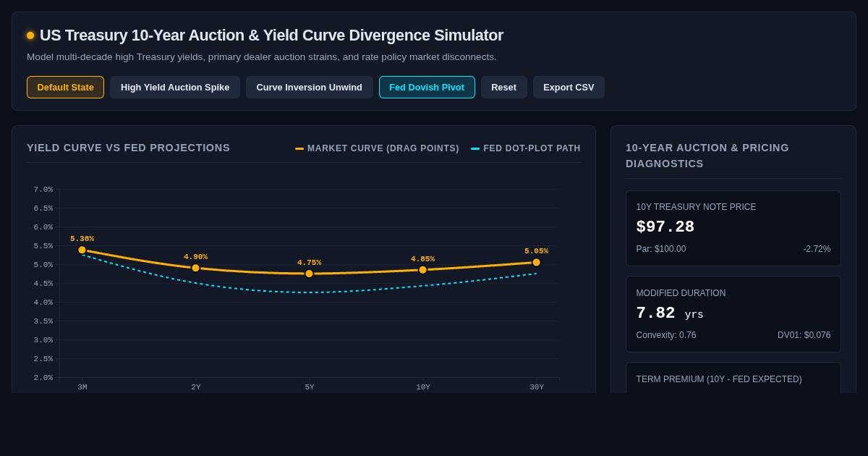
Task: Click the Reset button
Action: [504, 88]
